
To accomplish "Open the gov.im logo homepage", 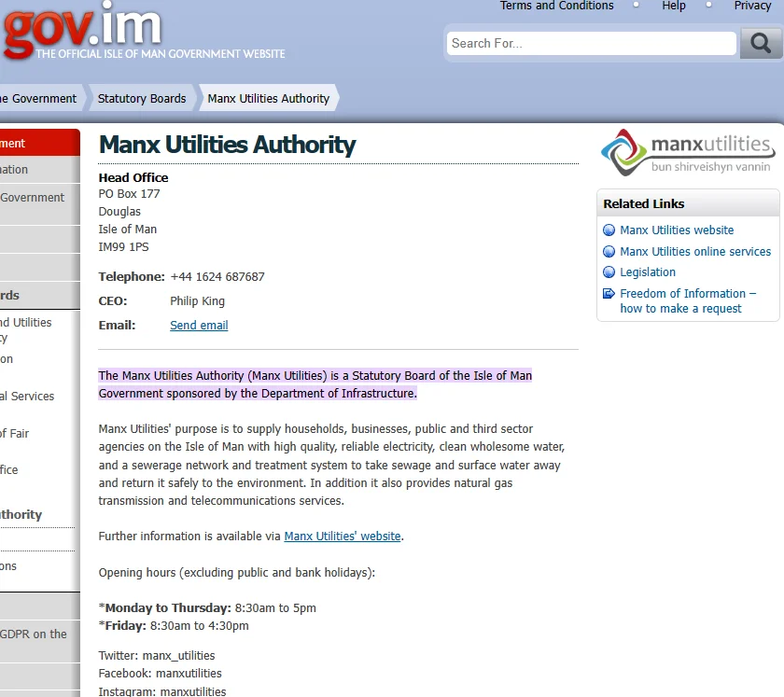I will coord(144,32).
